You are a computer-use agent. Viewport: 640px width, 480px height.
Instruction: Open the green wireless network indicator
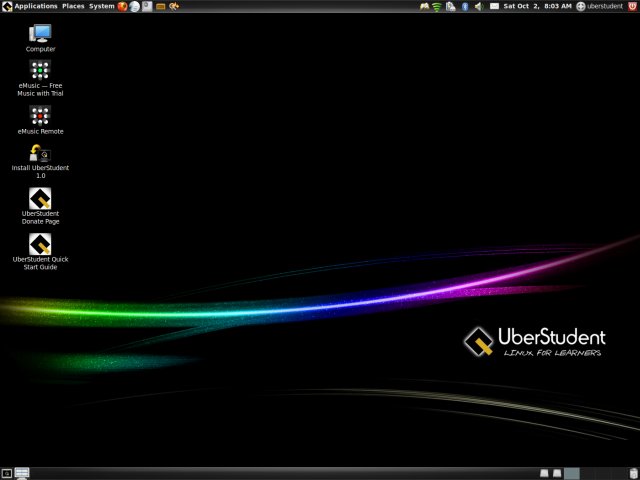437,7
